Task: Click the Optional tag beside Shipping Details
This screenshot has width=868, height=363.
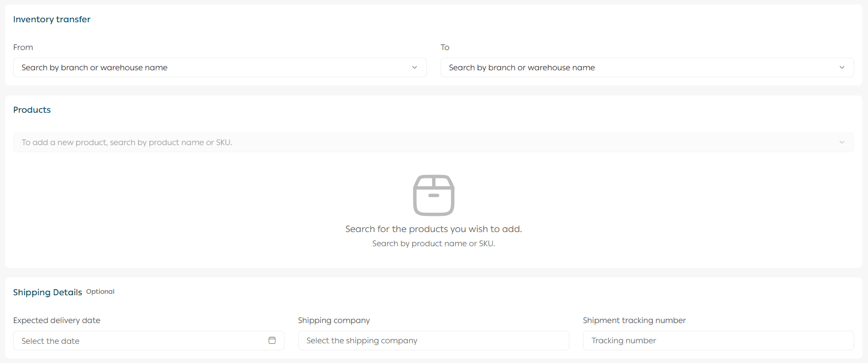Action: tap(100, 291)
